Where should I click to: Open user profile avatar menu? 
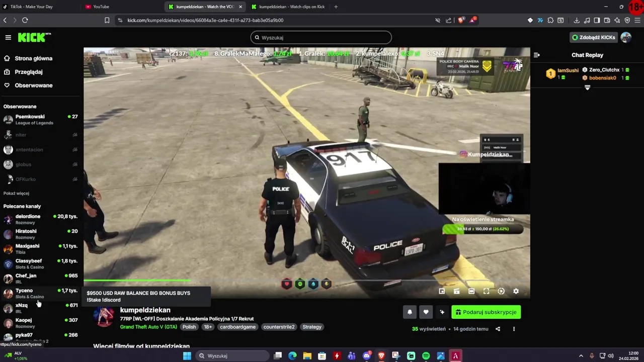(626, 38)
